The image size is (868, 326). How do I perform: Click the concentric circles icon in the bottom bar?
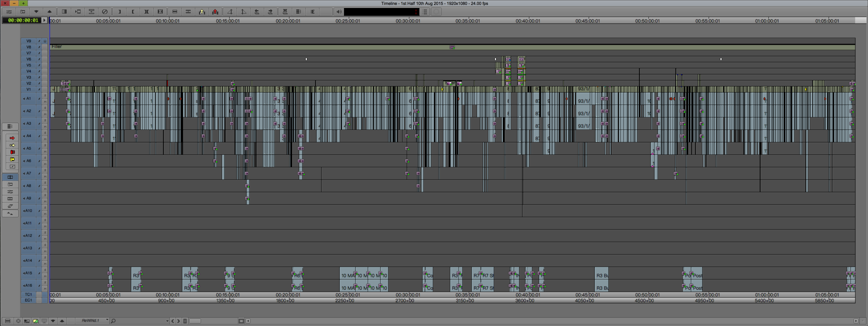coord(18,321)
